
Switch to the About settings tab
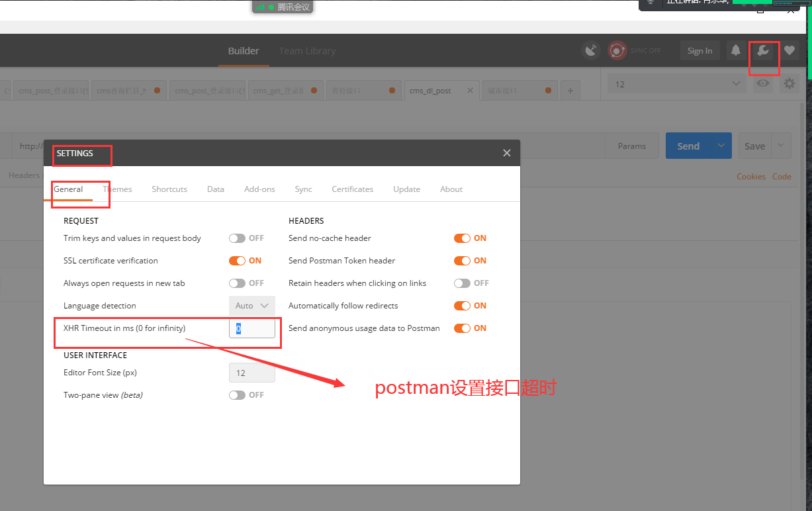click(x=451, y=189)
